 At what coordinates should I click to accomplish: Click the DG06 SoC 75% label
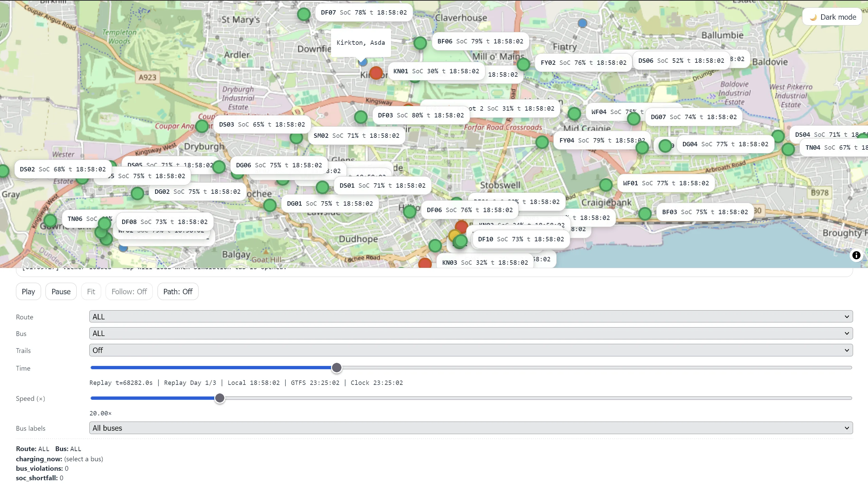(279, 165)
